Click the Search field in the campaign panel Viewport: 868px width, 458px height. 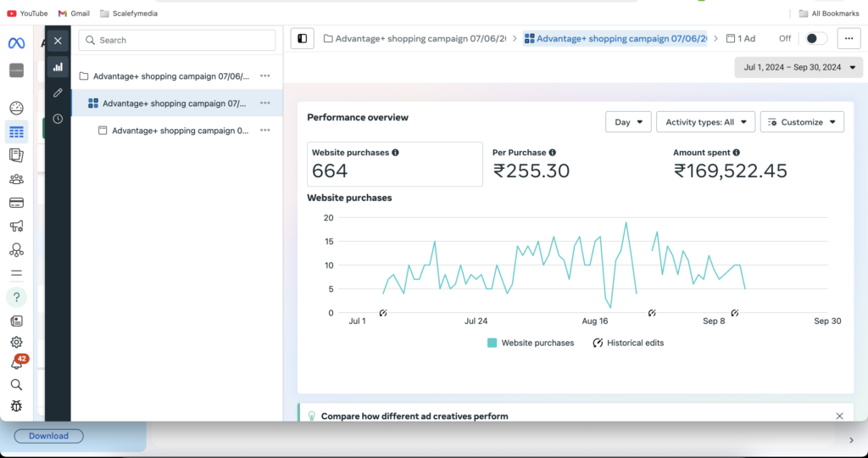click(x=177, y=41)
